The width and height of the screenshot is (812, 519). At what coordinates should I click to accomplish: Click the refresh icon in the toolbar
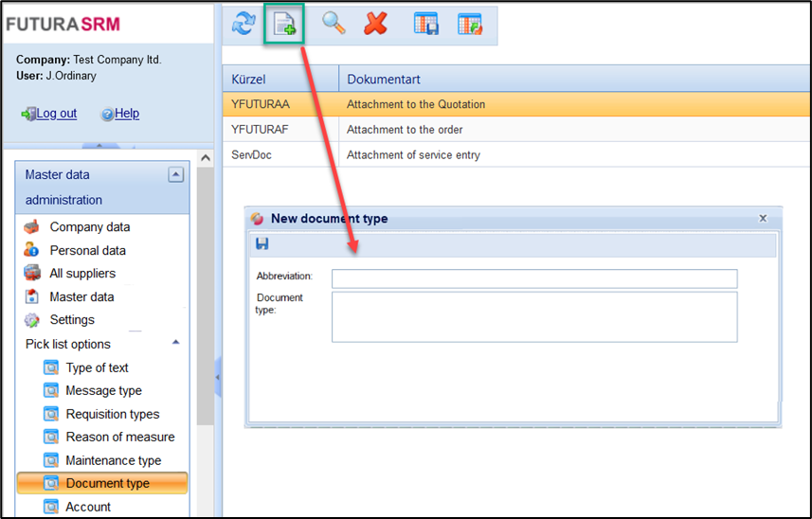tap(243, 24)
